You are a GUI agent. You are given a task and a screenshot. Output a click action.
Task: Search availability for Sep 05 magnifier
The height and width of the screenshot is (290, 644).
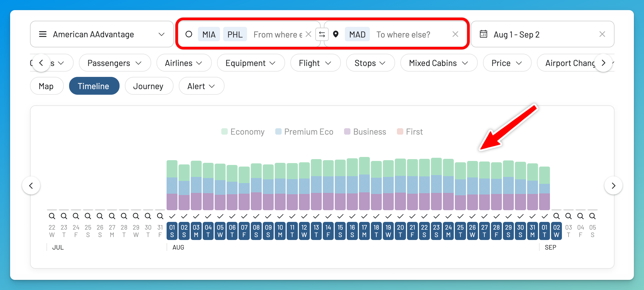pos(592,216)
